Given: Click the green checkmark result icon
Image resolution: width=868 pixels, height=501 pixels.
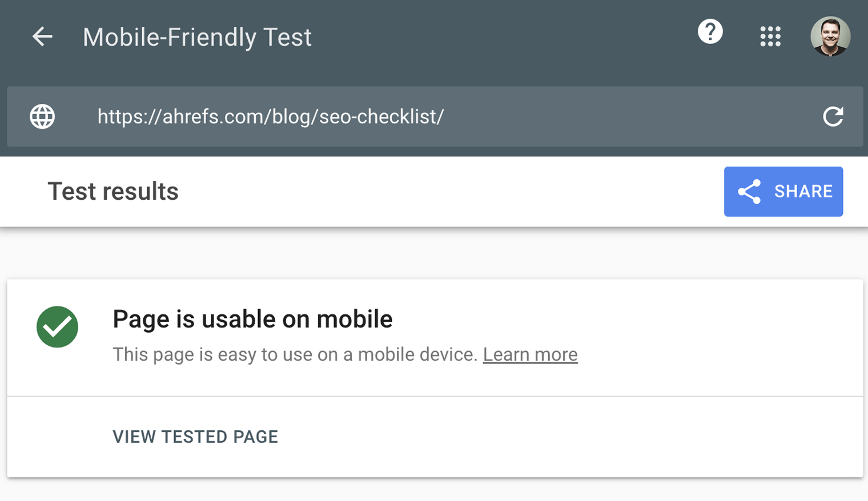Looking at the screenshot, I should point(57,326).
